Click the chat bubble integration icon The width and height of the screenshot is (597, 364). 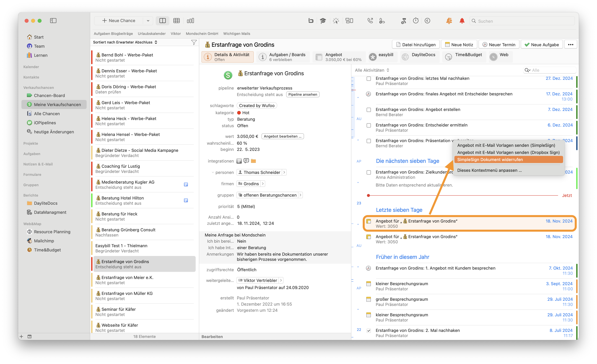tap(246, 161)
